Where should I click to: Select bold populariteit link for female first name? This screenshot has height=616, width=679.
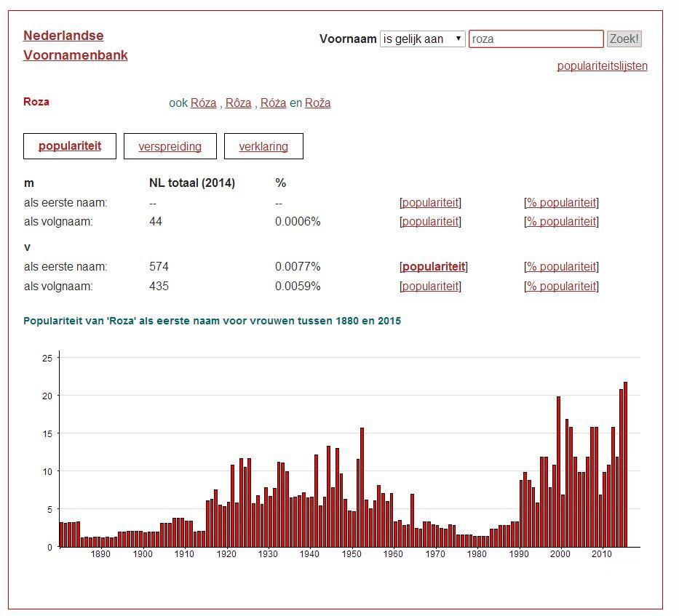(434, 267)
